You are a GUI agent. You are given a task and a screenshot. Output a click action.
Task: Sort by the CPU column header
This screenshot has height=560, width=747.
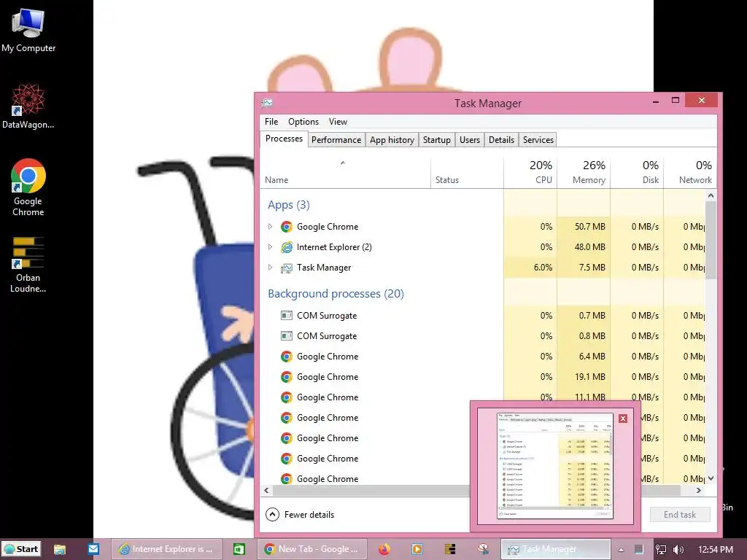tap(530, 172)
